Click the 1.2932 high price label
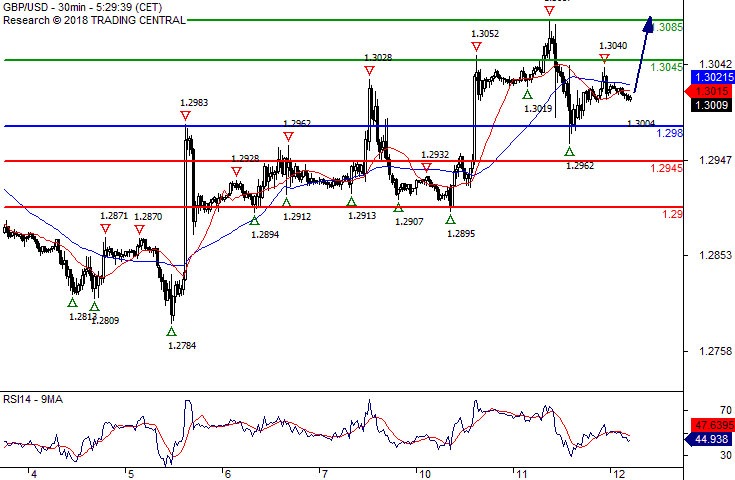The width and height of the screenshot is (735, 480). [435, 155]
